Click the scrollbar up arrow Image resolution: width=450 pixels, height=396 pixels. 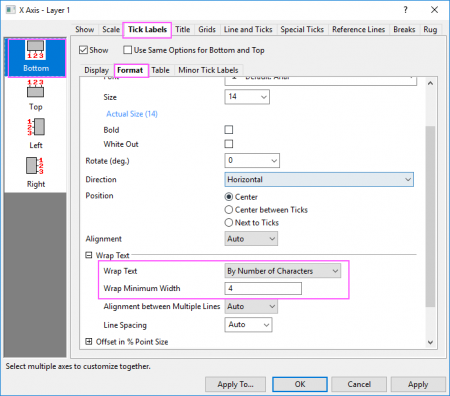pyautogui.click(x=430, y=83)
